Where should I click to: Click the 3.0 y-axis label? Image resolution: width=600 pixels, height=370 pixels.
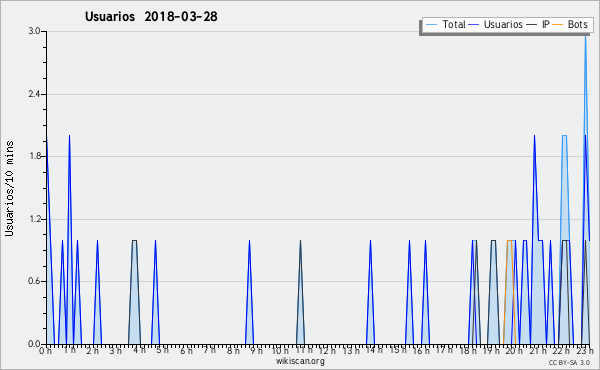(x=34, y=31)
